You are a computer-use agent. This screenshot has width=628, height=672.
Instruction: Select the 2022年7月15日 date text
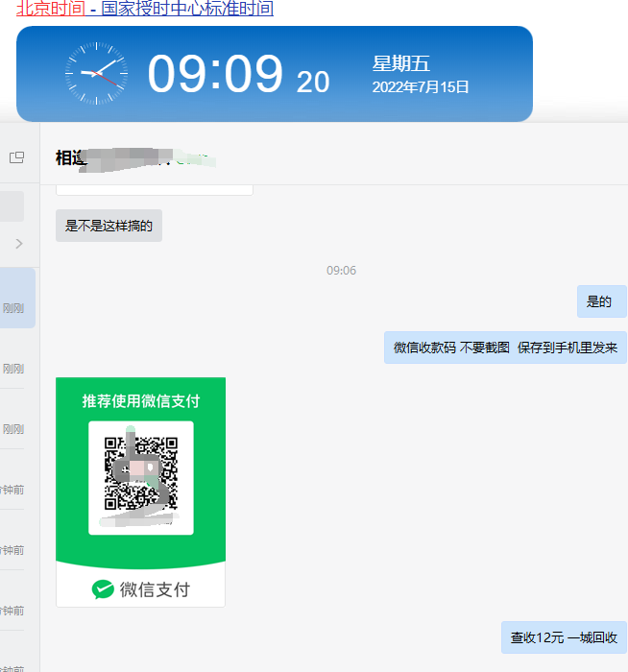420,87
